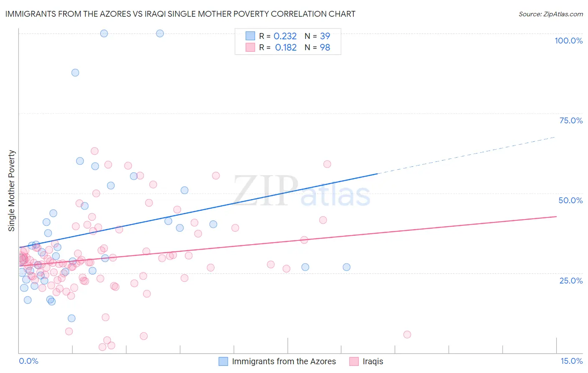Select the Immigrants from the Azores legend label
The height and width of the screenshot is (373, 588).
tap(284, 361)
